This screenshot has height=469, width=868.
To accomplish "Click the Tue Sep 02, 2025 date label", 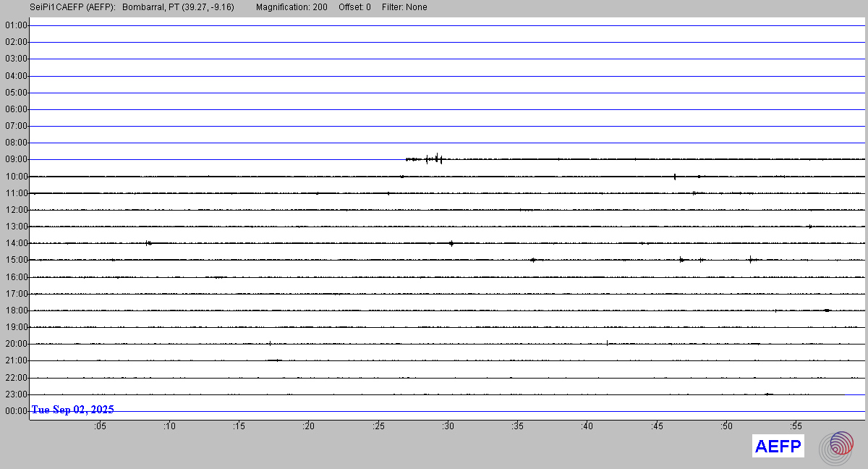I will click(x=72, y=410).
